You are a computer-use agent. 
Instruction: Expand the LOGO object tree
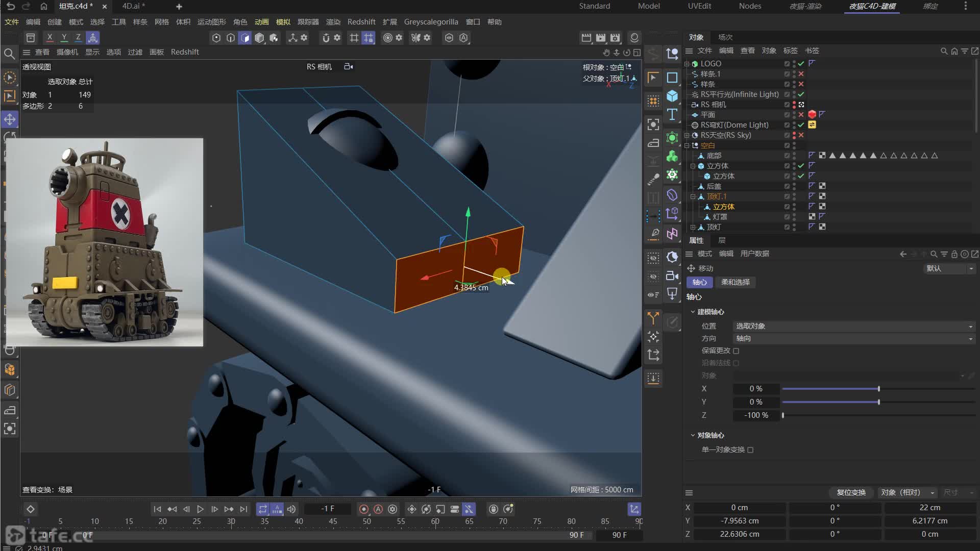687,64
